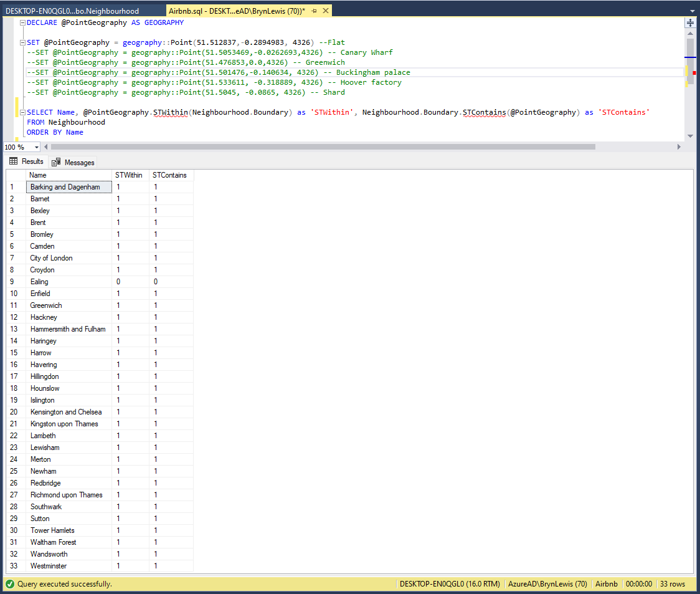The height and width of the screenshot is (594, 700).
Task: Click the Name column header
Action: pos(38,175)
